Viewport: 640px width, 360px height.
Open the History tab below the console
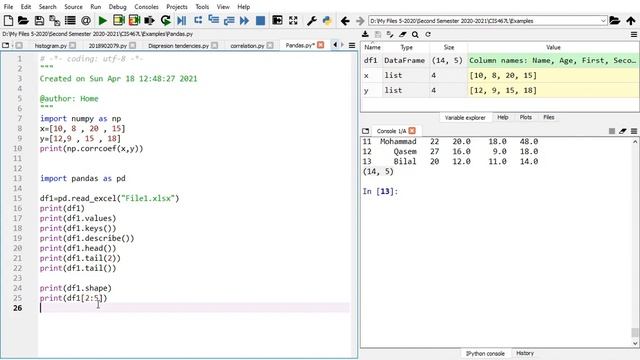524,353
